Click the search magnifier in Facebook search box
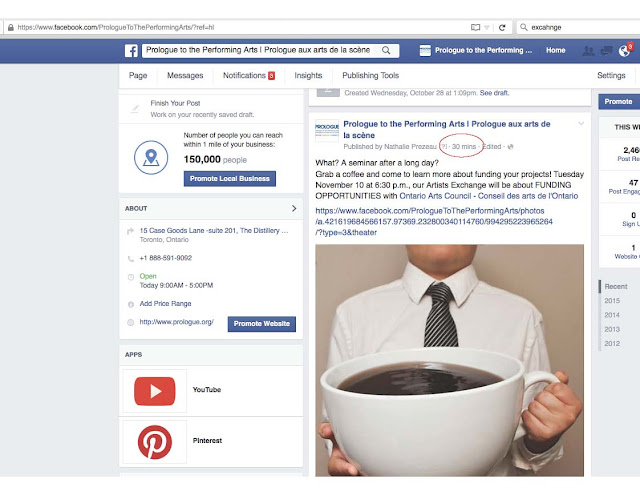 point(386,50)
